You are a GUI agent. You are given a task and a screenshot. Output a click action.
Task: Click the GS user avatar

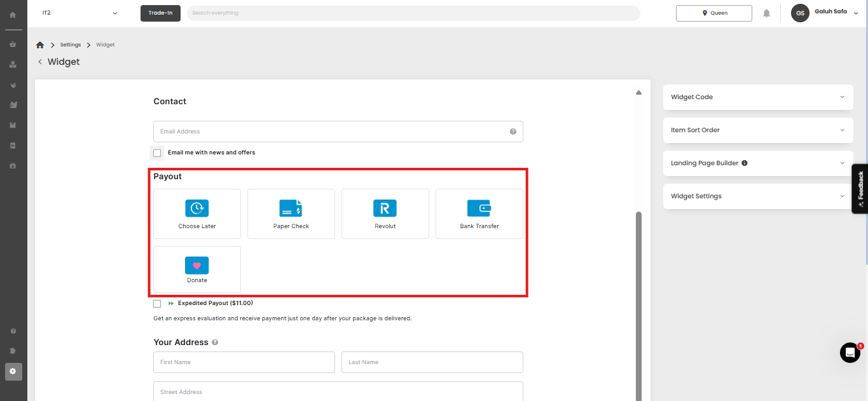[800, 13]
